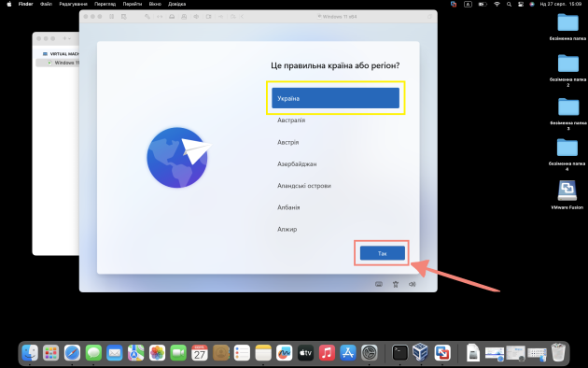Open Music from the Dock

327,353
